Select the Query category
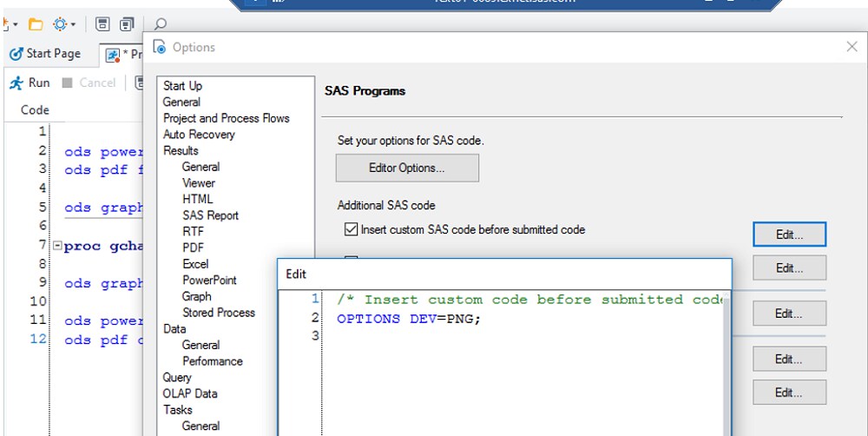 [x=176, y=377]
